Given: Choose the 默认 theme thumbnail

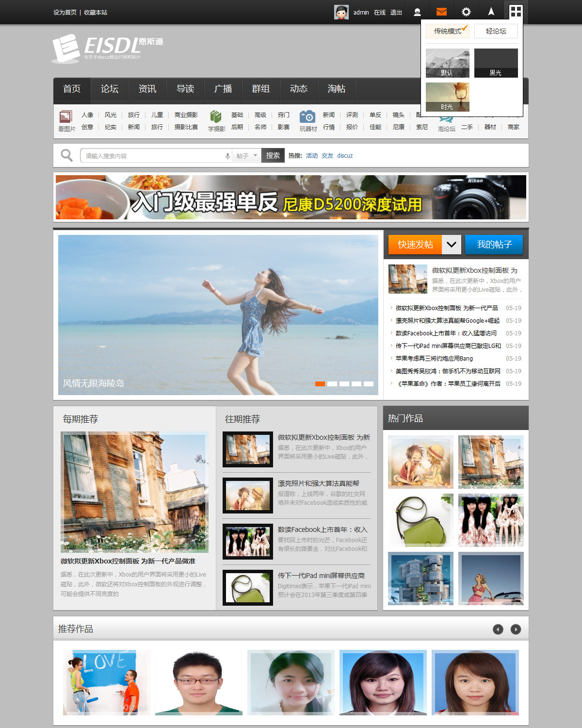Looking at the screenshot, I should pyautogui.click(x=448, y=63).
